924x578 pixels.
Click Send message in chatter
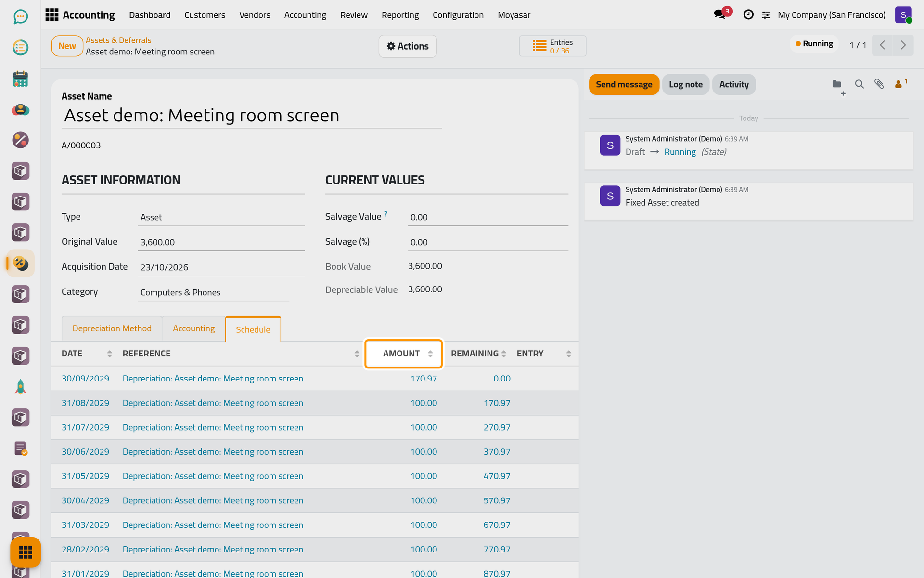tap(624, 84)
